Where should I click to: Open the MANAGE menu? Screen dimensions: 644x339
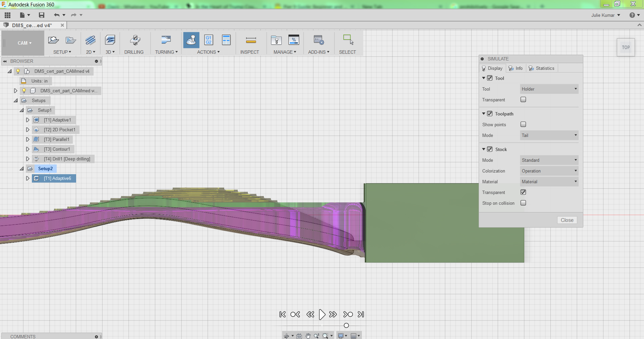[285, 52]
